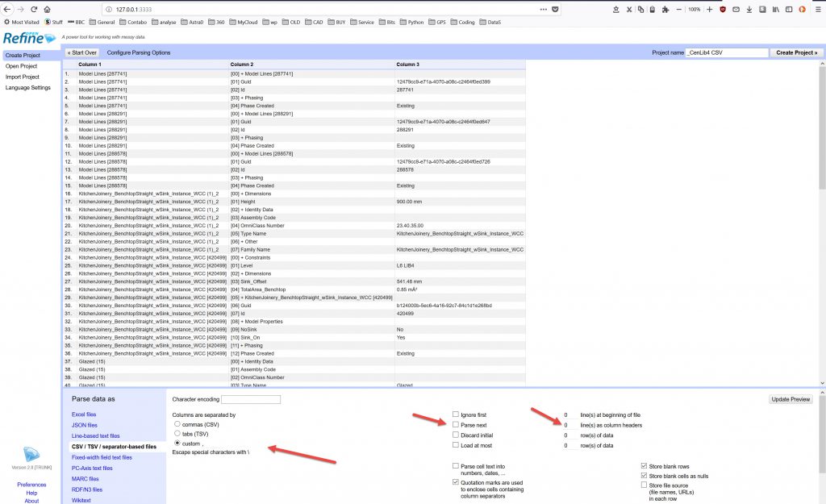Click the zoom in plus icon
Screen dimensions: 826x504
coord(710,9)
